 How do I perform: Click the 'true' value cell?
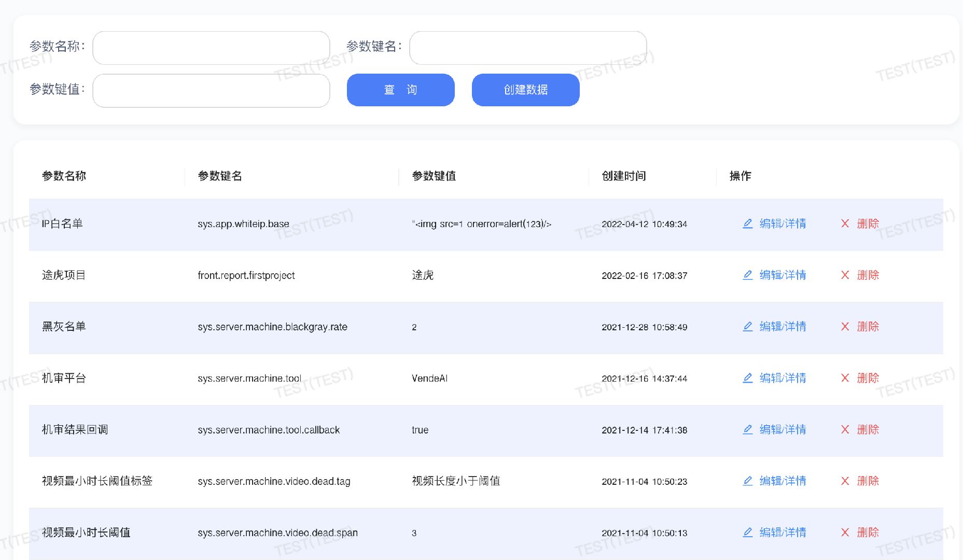[x=420, y=430]
